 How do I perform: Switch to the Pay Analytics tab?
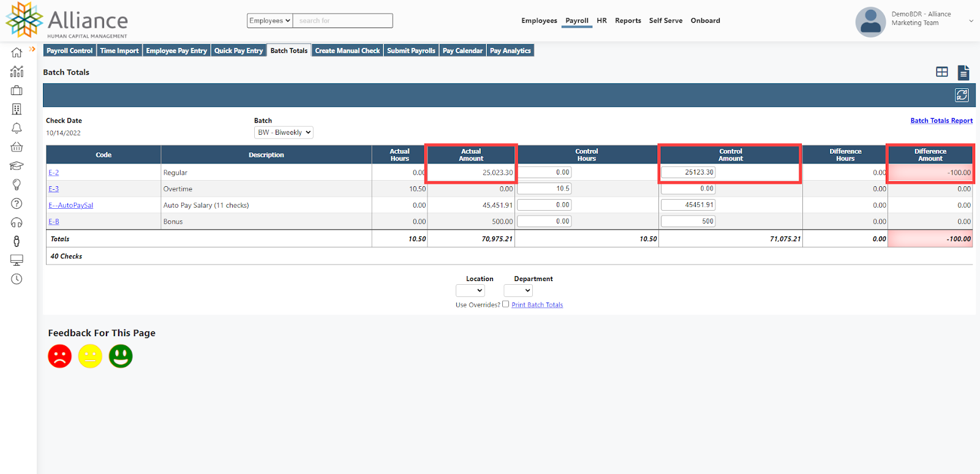(510, 51)
